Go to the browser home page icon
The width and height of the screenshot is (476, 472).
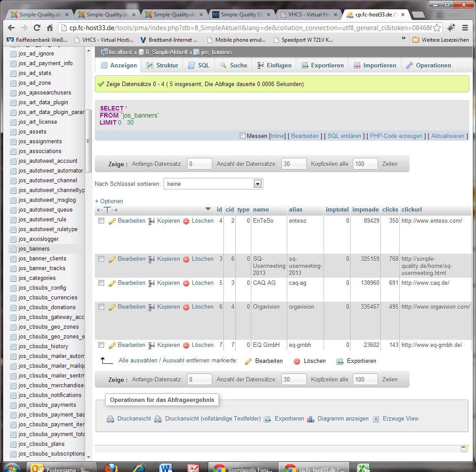pos(50,28)
